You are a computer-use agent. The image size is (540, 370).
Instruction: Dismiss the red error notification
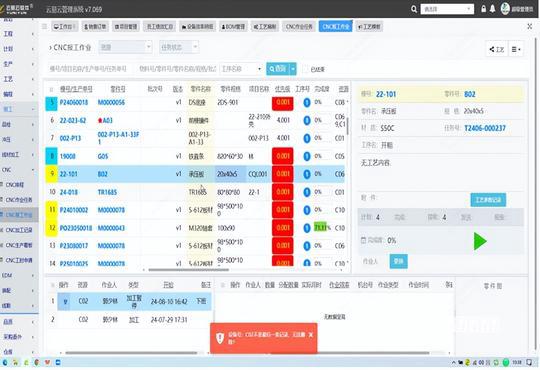(311, 335)
